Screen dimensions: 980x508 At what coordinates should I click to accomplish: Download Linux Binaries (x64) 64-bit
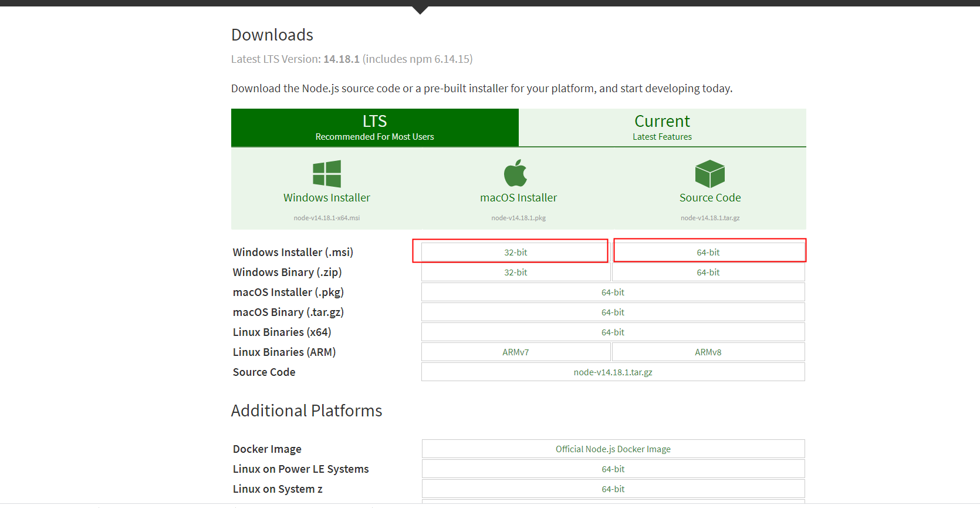613,332
